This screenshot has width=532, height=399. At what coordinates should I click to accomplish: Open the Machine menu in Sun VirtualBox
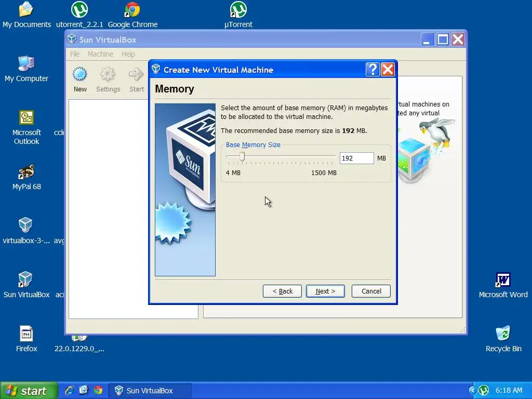point(100,54)
